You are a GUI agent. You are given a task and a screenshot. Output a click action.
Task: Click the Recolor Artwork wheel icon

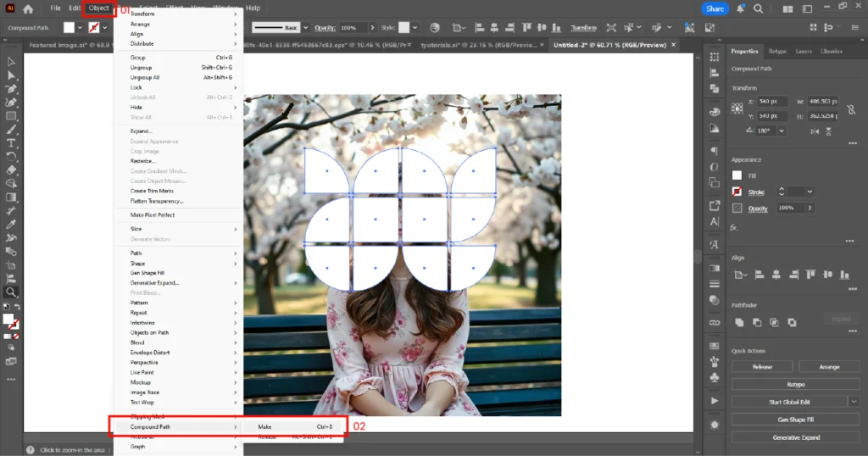(x=435, y=28)
